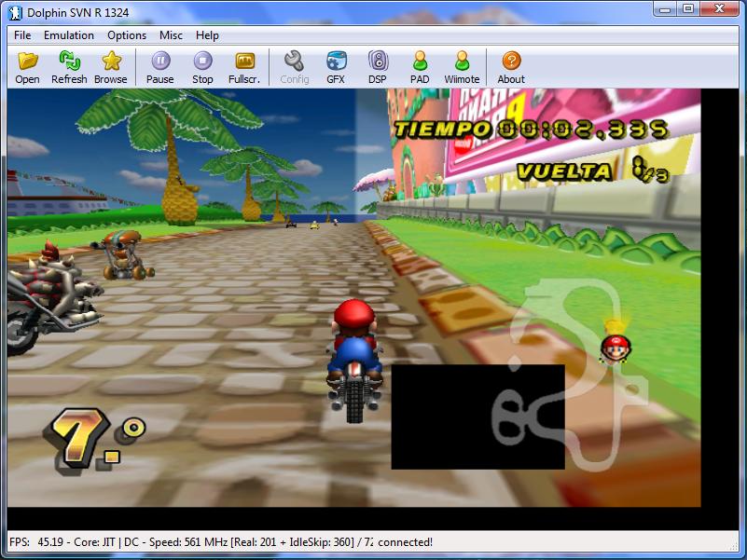Screen dimensions: 747x560
Task: Expand the Options menu
Action: click(127, 35)
